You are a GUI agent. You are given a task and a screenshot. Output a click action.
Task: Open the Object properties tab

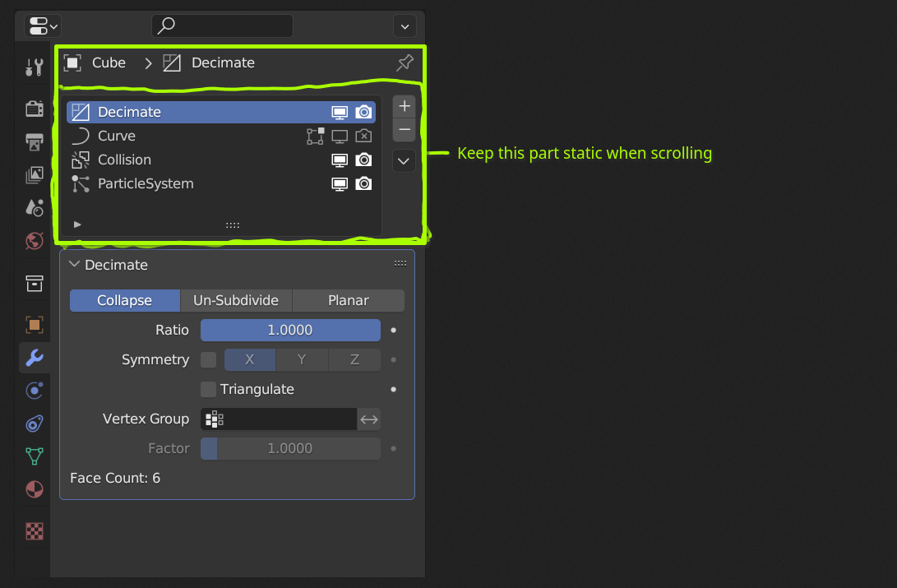35,325
